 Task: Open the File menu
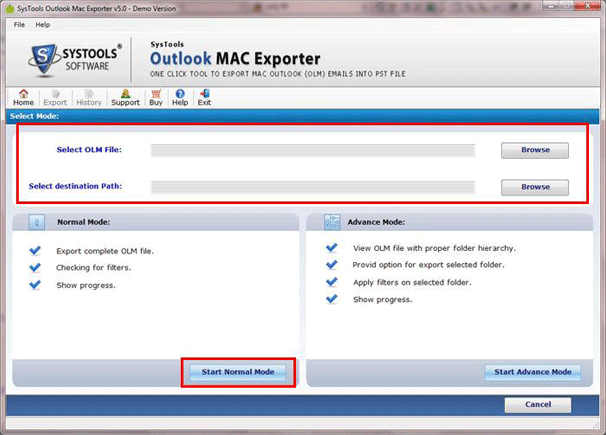[20, 24]
